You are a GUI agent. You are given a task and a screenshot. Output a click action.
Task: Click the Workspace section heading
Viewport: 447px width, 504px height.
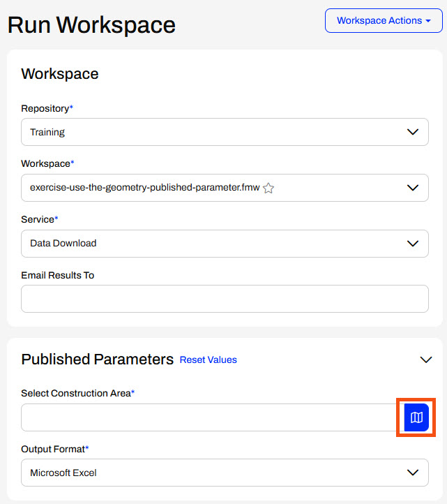(60, 74)
